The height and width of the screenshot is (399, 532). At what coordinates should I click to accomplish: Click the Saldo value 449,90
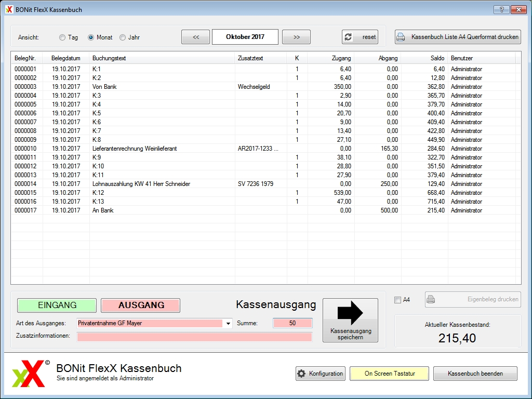436,140
